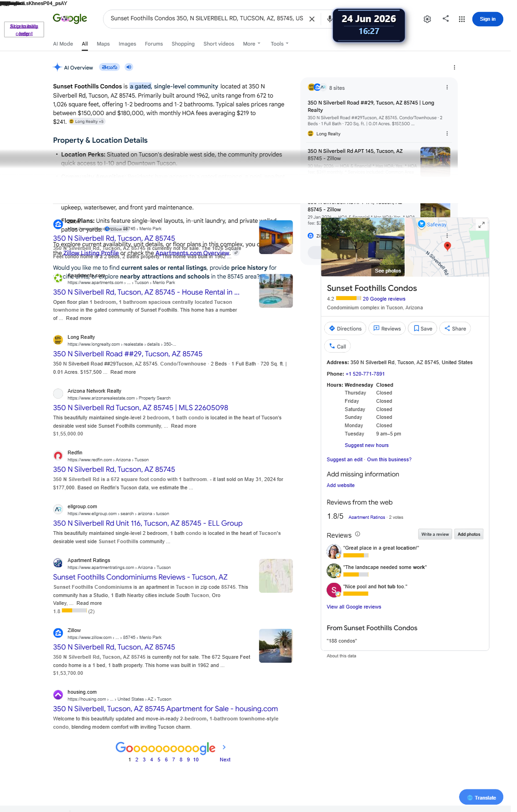Save Sunset Foothills Condos place

(423, 329)
